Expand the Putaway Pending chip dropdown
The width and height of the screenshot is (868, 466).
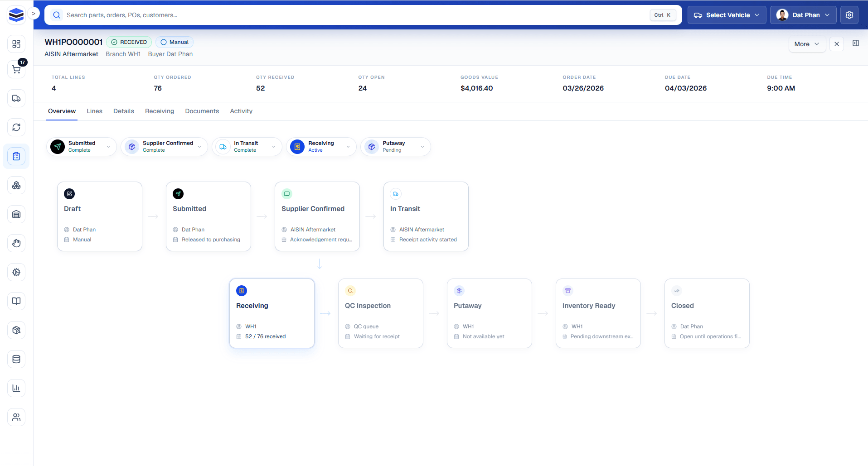click(x=422, y=147)
